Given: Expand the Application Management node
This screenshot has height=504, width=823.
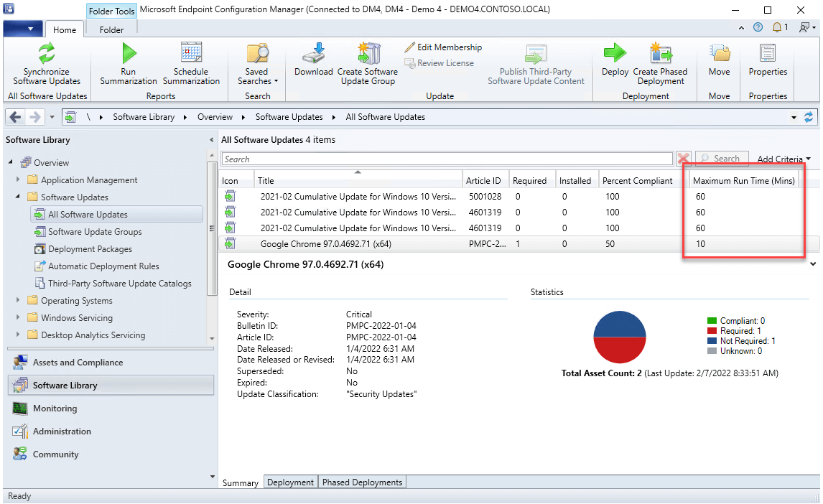Looking at the screenshot, I should pyautogui.click(x=18, y=179).
